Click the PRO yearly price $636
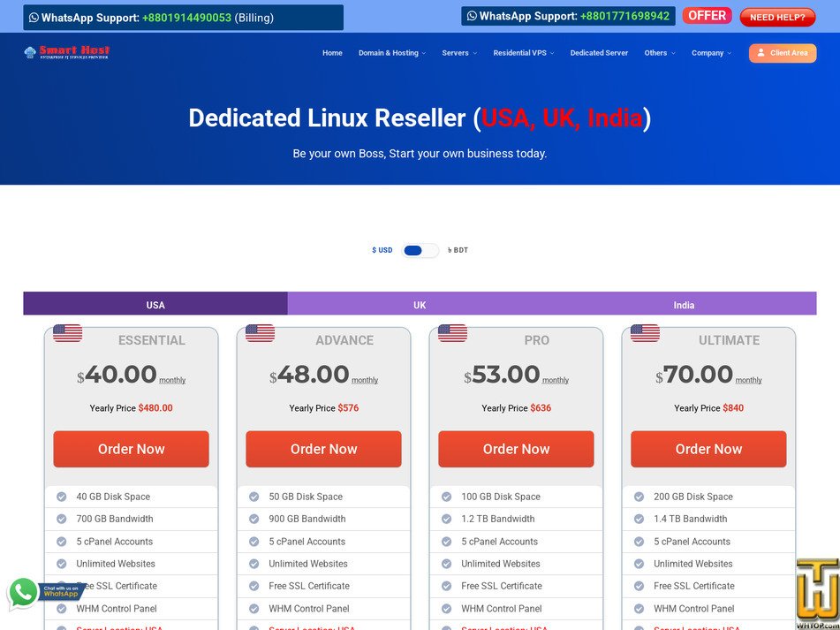The width and height of the screenshot is (840, 630). pos(541,407)
